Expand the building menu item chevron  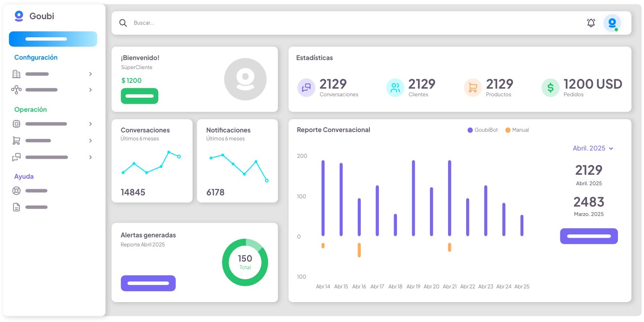(x=91, y=74)
